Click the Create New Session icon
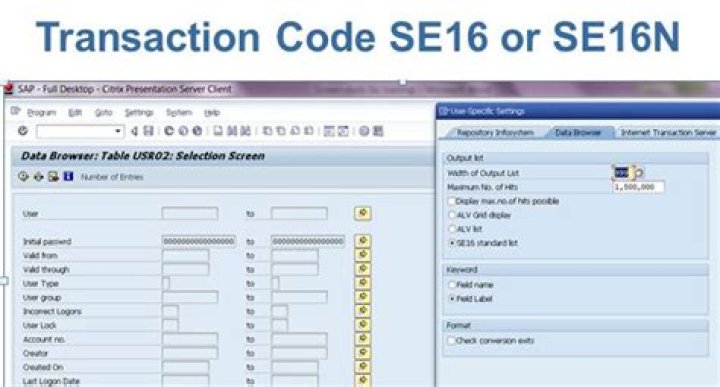The image size is (720, 387). (x=329, y=131)
